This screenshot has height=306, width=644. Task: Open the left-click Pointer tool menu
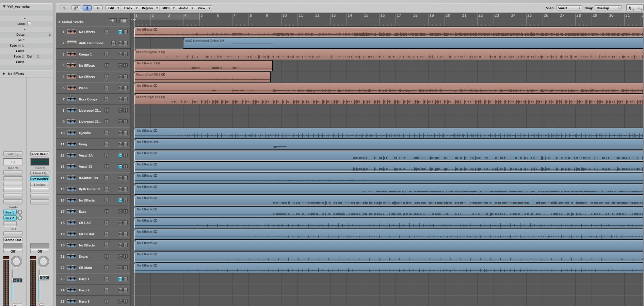(630, 8)
